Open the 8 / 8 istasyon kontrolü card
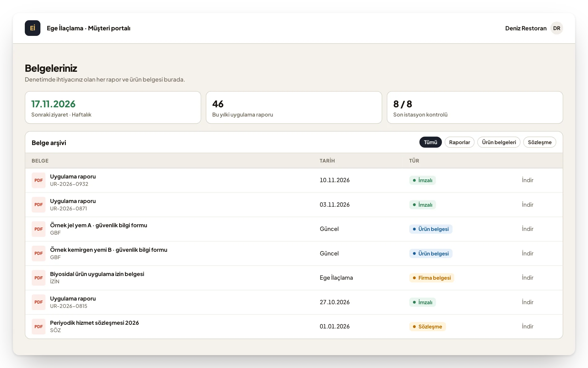Screen dimensions: 588x368 click(x=475, y=107)
